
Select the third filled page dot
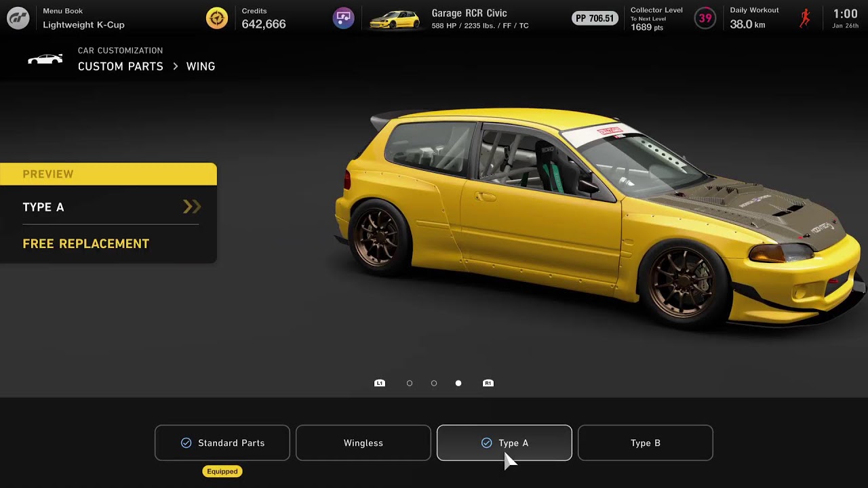pyautogui.click(x=458, y=384)
